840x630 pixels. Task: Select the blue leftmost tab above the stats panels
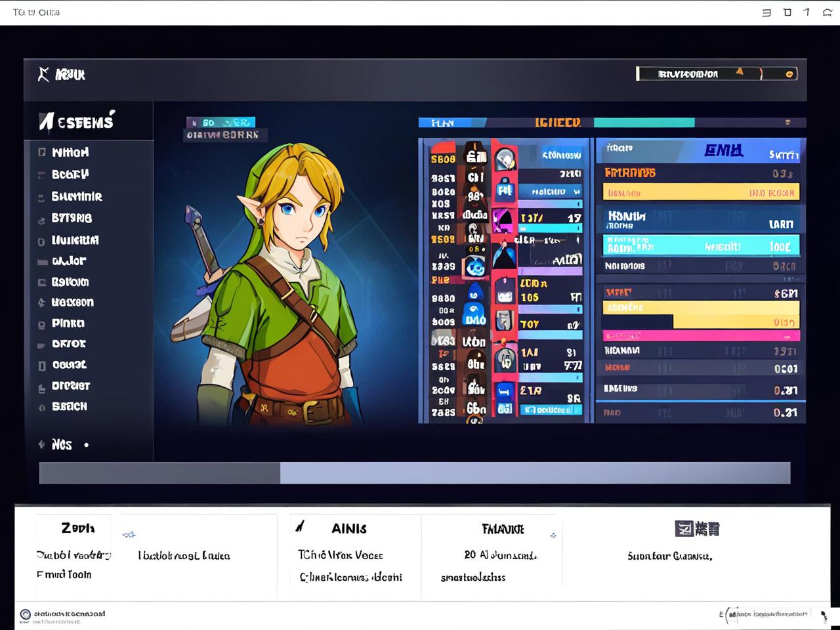tap(453, 123)
